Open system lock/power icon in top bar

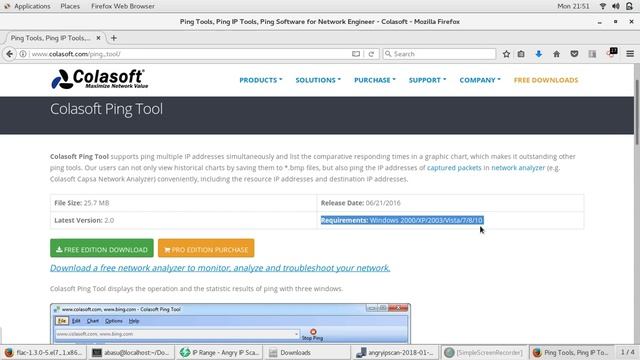(629, 6)
